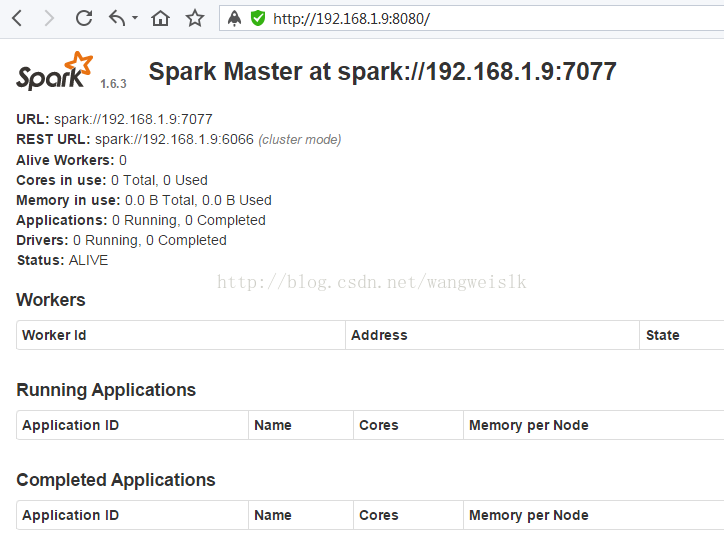Click the Memory in use line
724x543 pixels.
[x=144, y=200]
